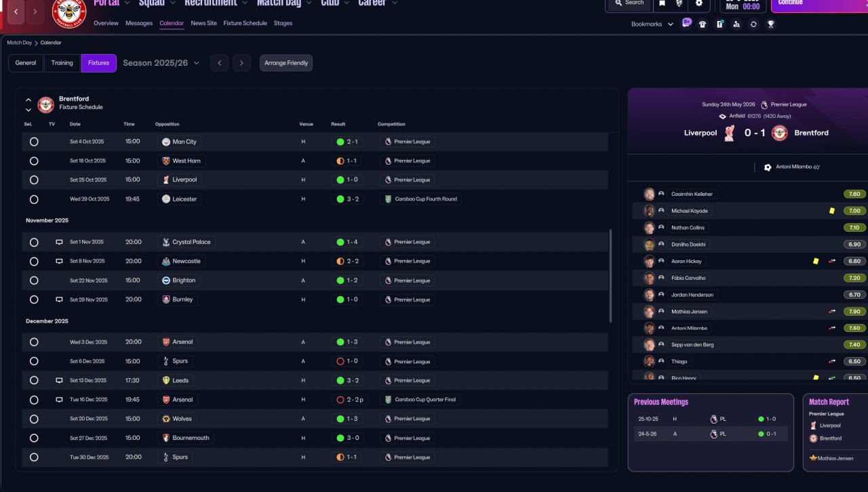Screen dimensions: 868x492
Task: Click the Continue button
Action: coord(820,5)
